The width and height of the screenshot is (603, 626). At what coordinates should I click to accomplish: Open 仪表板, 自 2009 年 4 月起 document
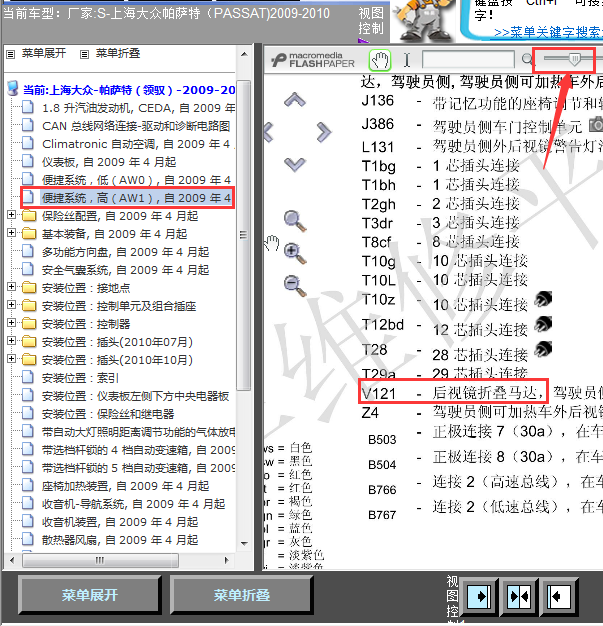109,162
